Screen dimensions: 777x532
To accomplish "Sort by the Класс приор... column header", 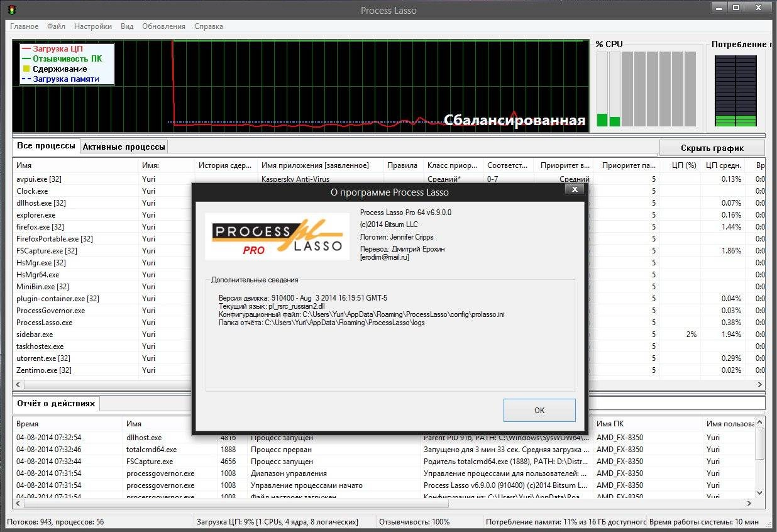I will coord(453,165).
